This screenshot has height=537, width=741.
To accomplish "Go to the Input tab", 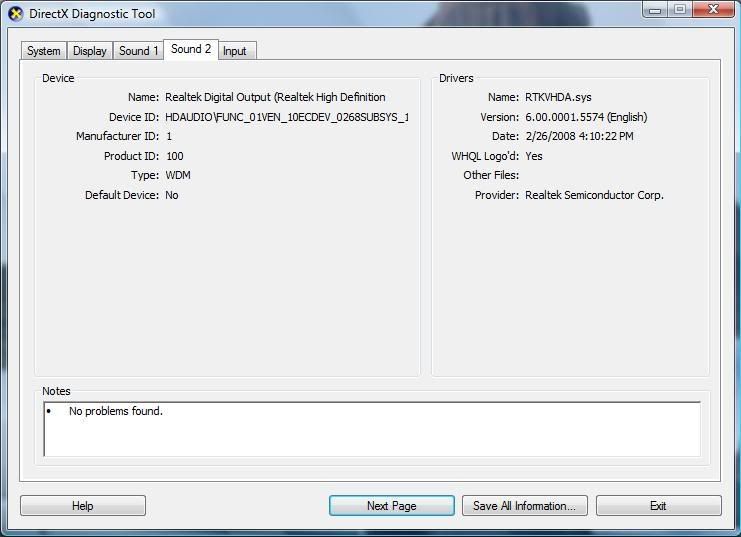I will click(x=235, y=51).
